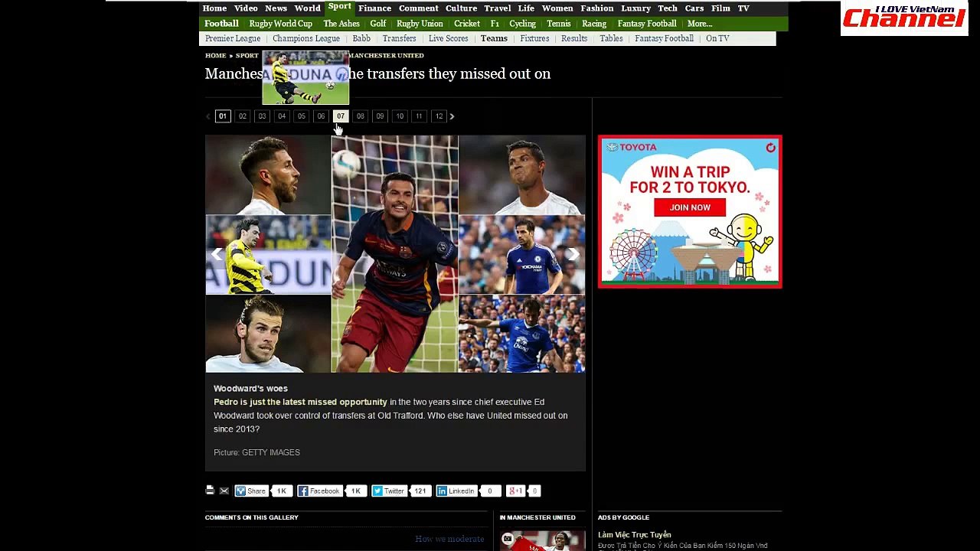Jump to gallery slide 02

pos(243,116)
